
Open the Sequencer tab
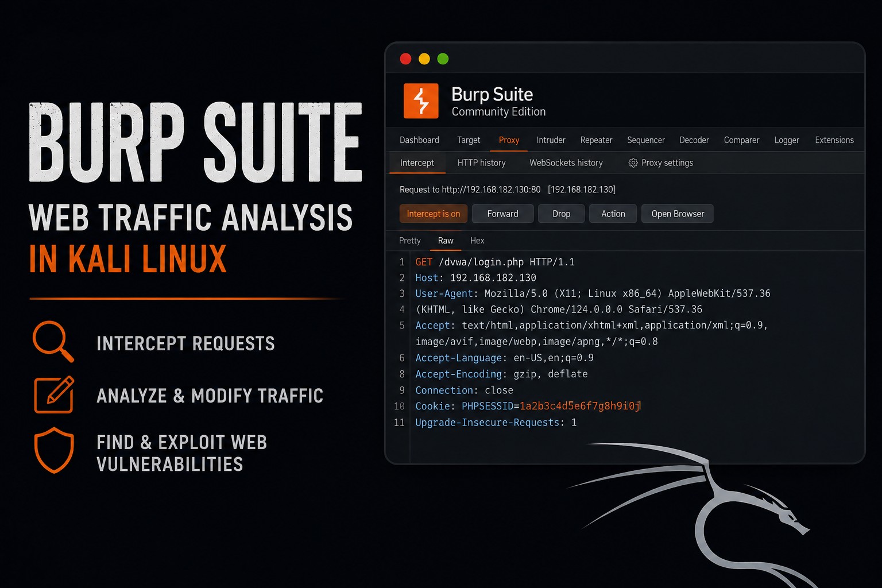[x=646, y=140]
